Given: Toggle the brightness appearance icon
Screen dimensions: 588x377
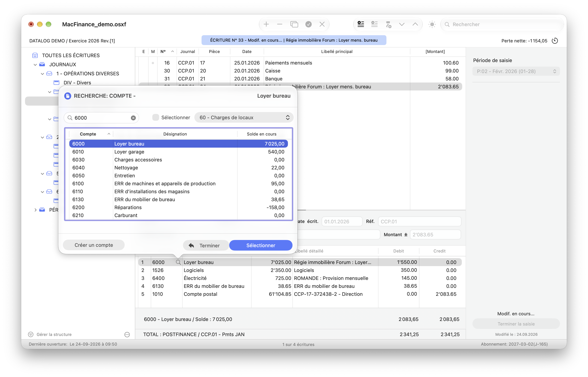Looking at the screenshot, I should pos(432,24).
